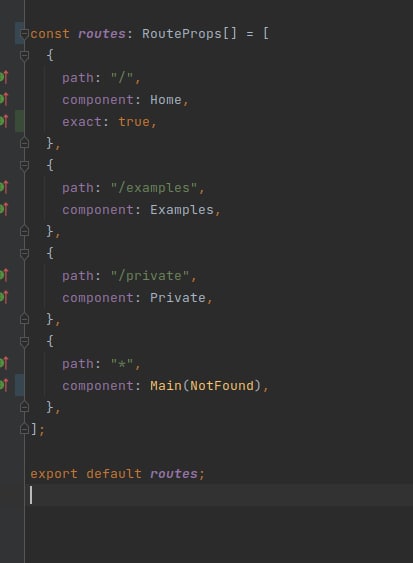Click gutter marker beside path "/private"
The width and height of the screenshot is (413, 563).
click(4, 275)
